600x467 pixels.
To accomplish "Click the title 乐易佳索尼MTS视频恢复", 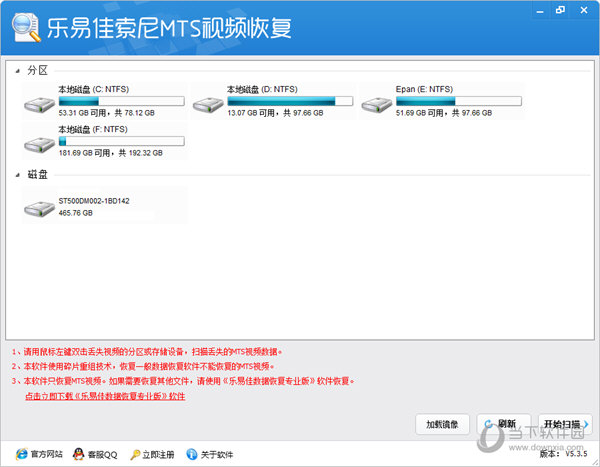I will pyautogui.click(x=169, y=28).
